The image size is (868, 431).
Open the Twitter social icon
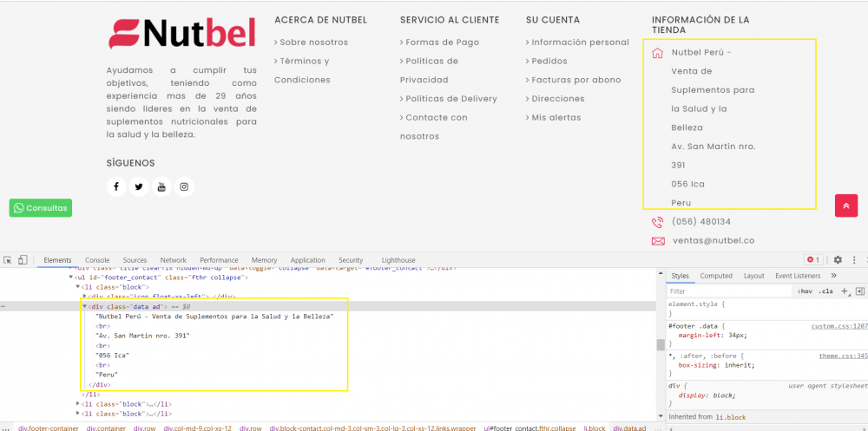(x=139, y=187)
